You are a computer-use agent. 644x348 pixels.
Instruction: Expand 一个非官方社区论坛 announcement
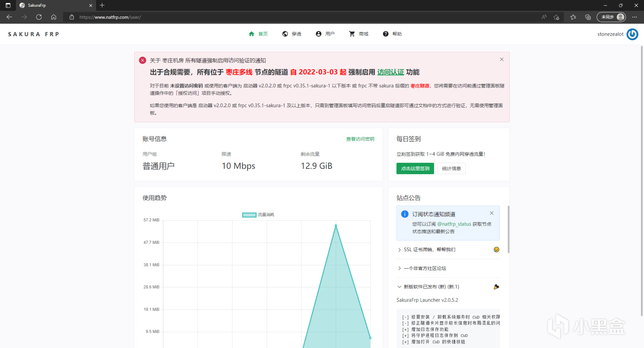tap(448, 268)
